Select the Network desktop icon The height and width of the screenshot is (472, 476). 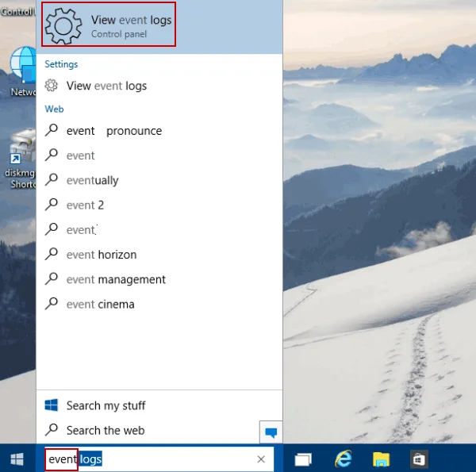pyautogui.click(x=23, y=71)
